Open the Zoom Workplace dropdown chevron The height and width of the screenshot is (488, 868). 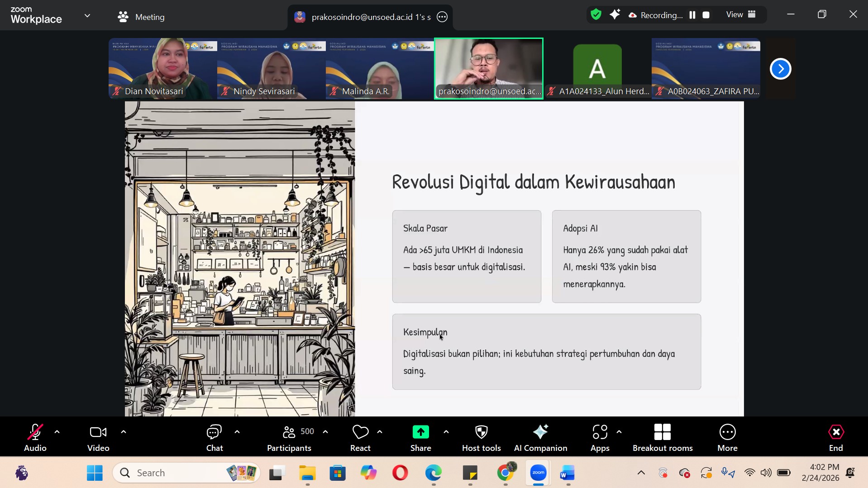coord(87,16)
